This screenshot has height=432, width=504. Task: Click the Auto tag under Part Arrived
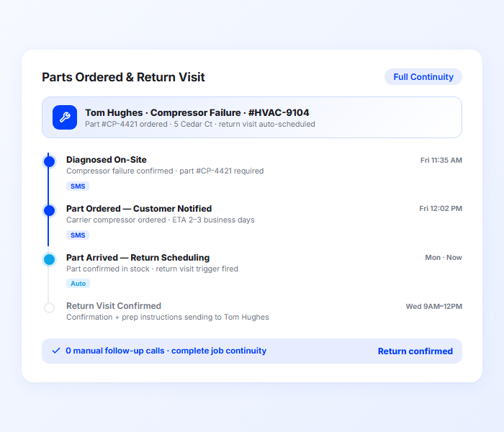tap(78, 284)
